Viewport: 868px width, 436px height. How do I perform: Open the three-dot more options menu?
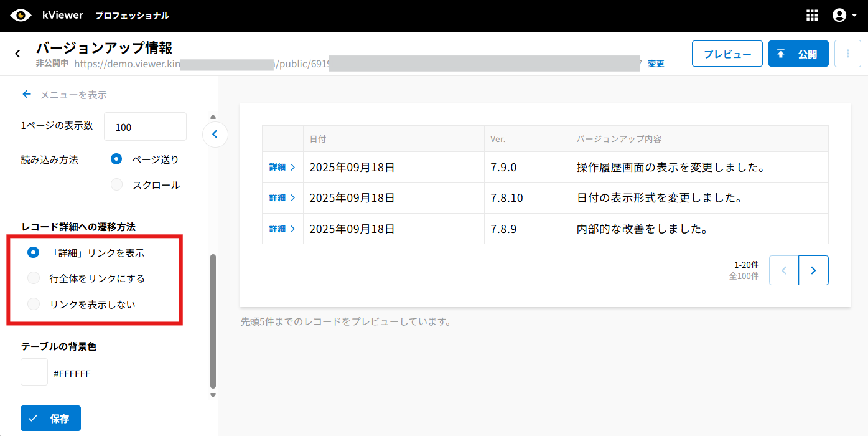point(847,54)
